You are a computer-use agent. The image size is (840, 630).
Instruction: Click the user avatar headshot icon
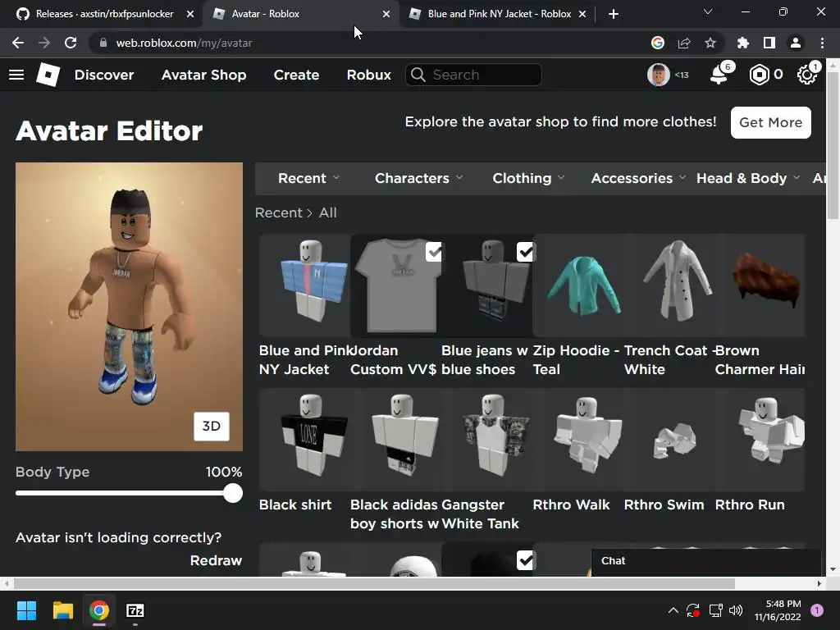tap(659, 75)
